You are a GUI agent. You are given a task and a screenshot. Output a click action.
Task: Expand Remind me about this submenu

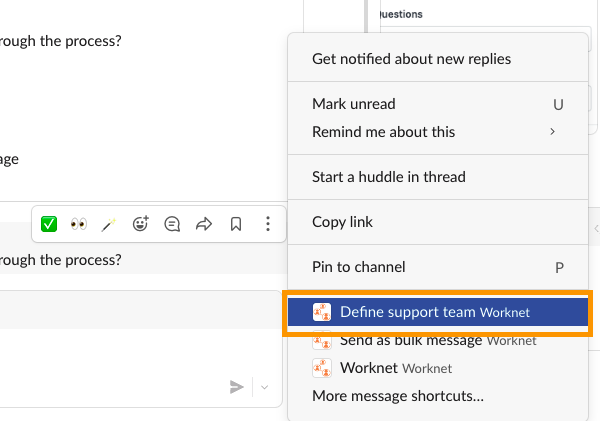point(438,132)
